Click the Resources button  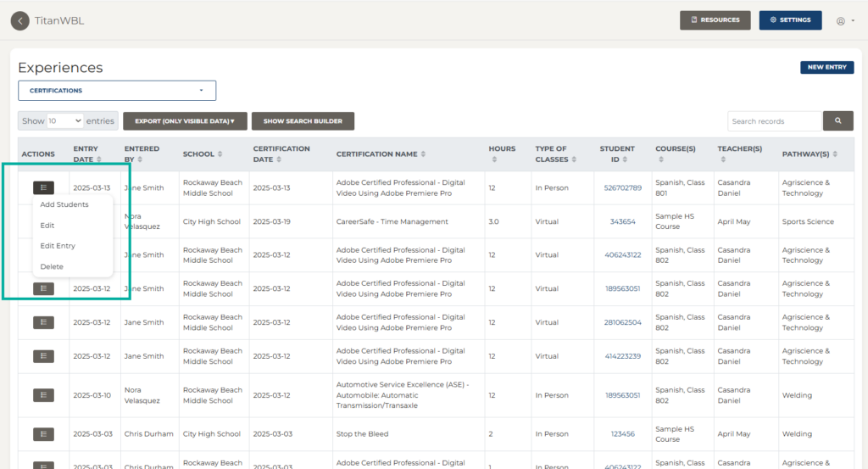715,20
